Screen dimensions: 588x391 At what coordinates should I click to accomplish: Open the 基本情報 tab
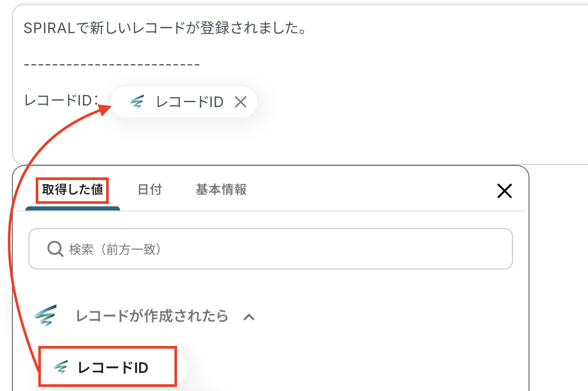click(221, 190)
